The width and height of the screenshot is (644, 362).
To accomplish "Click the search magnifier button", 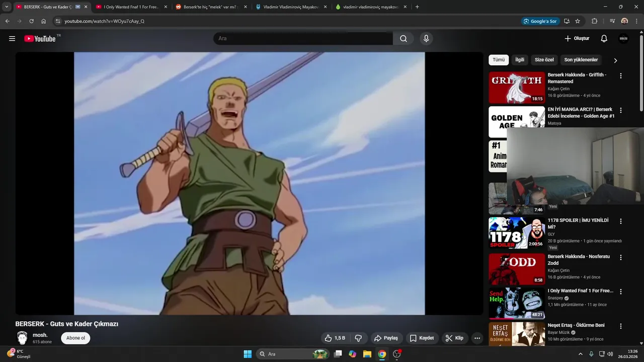I will tap(404, 39).
